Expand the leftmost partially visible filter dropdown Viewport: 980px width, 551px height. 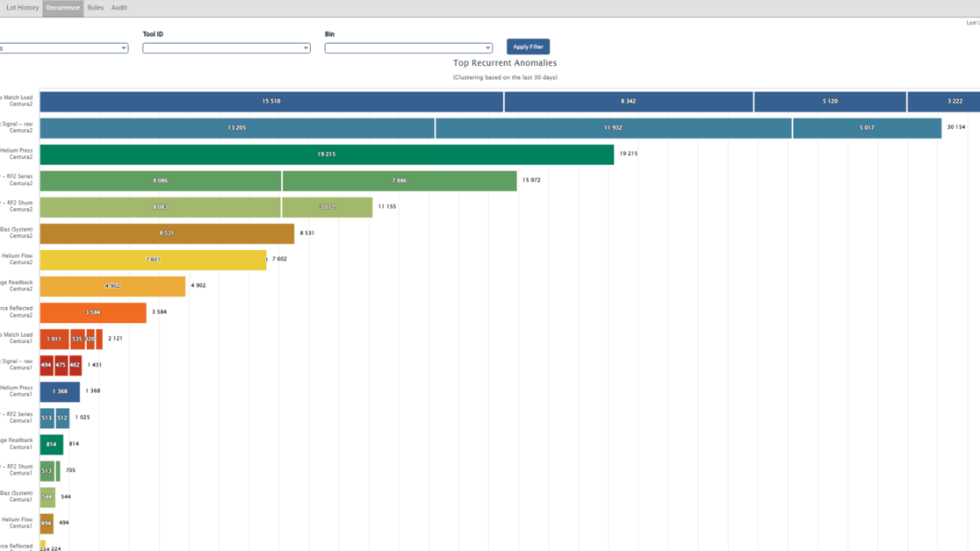point(62,48)
